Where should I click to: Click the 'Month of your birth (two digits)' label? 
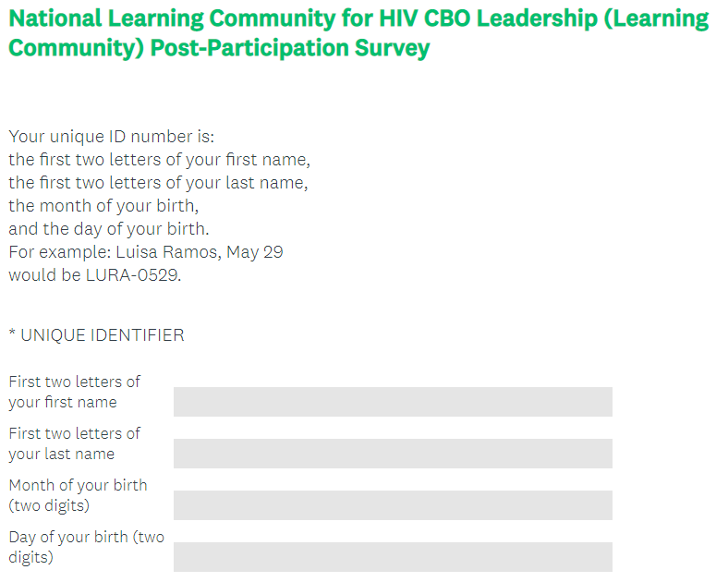[78, 495]
